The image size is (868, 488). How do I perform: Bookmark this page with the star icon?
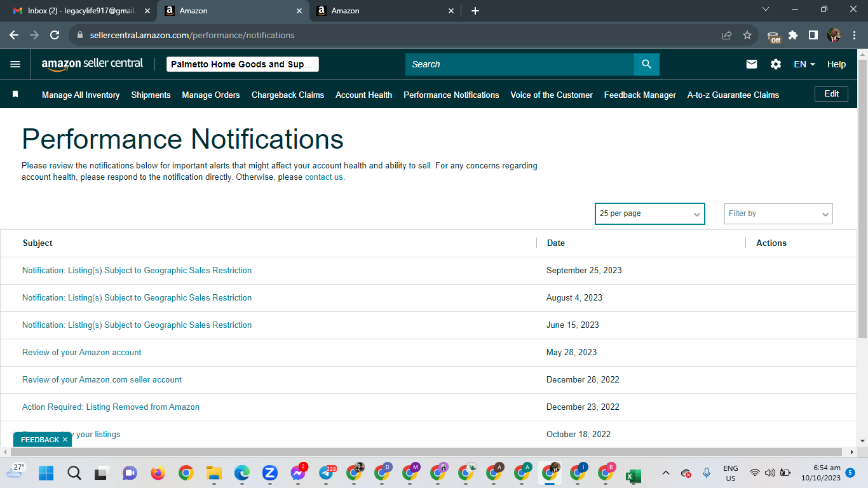(747, 35)
